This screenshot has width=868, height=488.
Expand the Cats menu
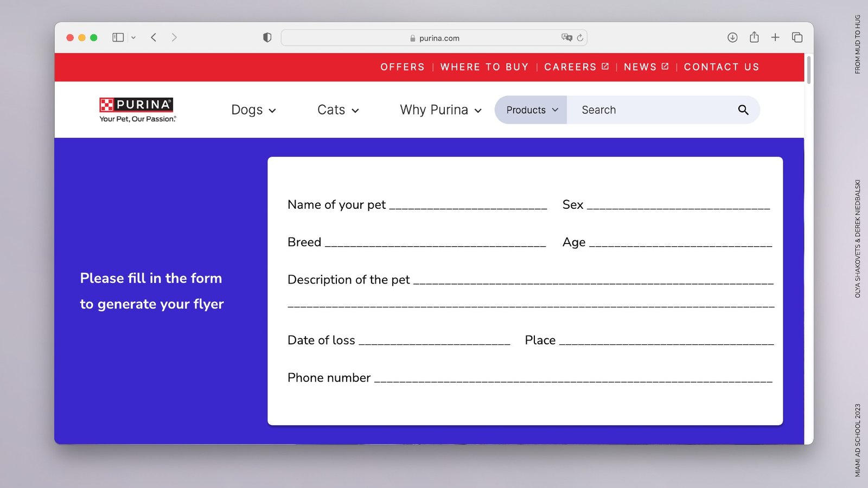pyautogui.click(x=338, y=110)
